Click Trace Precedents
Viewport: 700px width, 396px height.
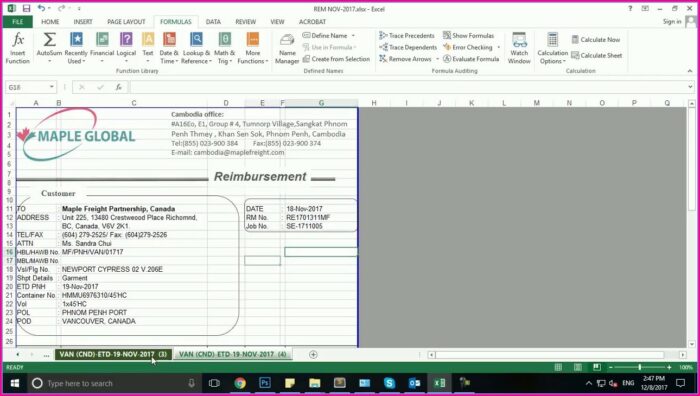(x=407, y=35)
